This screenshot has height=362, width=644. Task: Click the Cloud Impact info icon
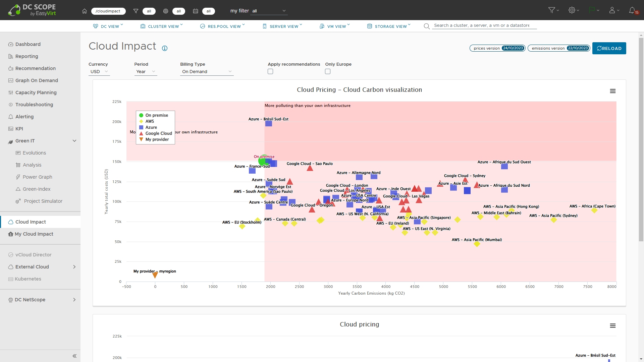point(165,48)
